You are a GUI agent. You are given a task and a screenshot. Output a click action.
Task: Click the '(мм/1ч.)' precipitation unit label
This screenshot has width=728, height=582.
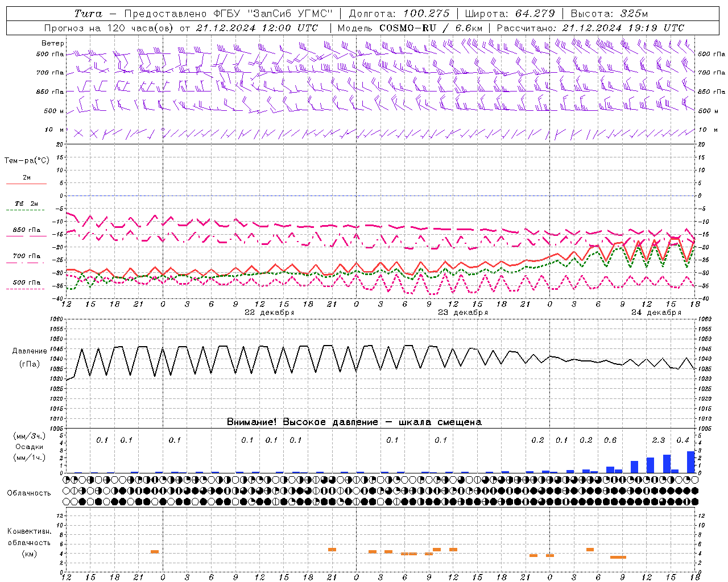click(x=30, y=458)
